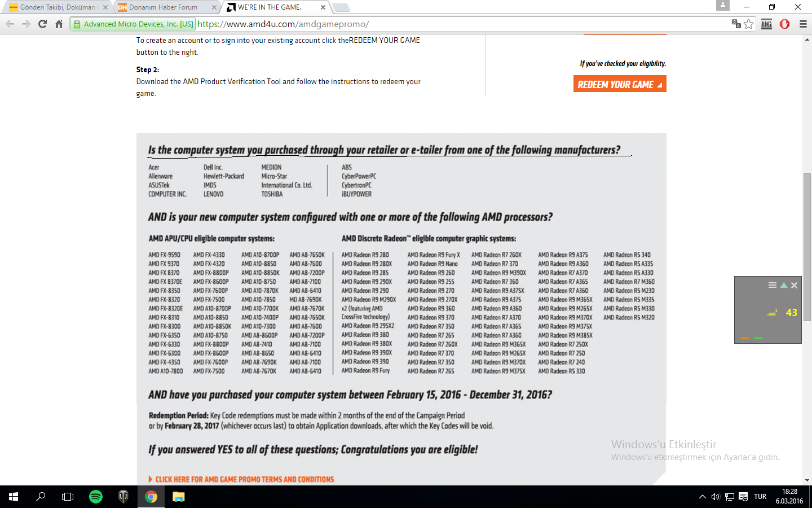Image resolution: width=812 pixels, height=508 pixels.
Task: Close the WE'RE IN THE GAME tab
Action: pyautogui.click(x=323, y=7)
